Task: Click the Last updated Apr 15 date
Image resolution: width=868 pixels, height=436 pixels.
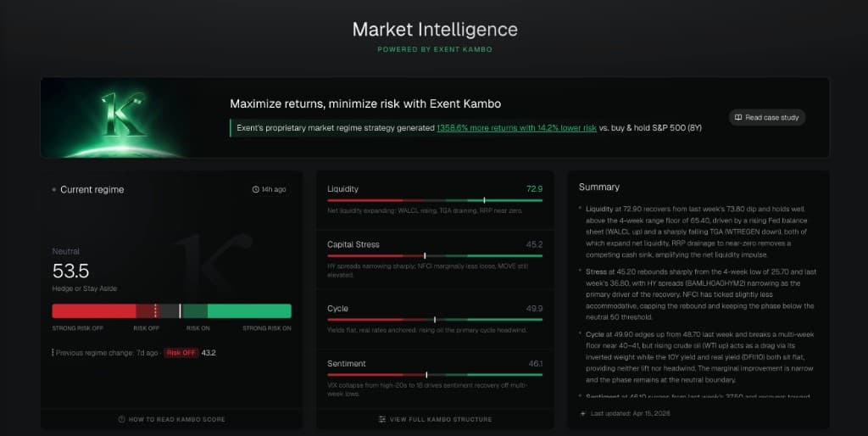Action: (x=630, y=413)
